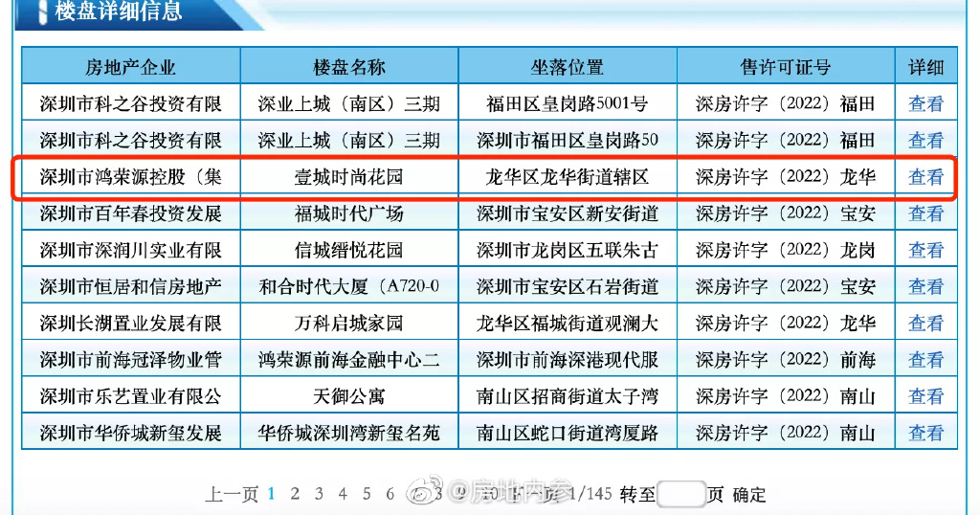Focus the 转至 page number input box
Screen dimensions: 980x515
(681, 494)
